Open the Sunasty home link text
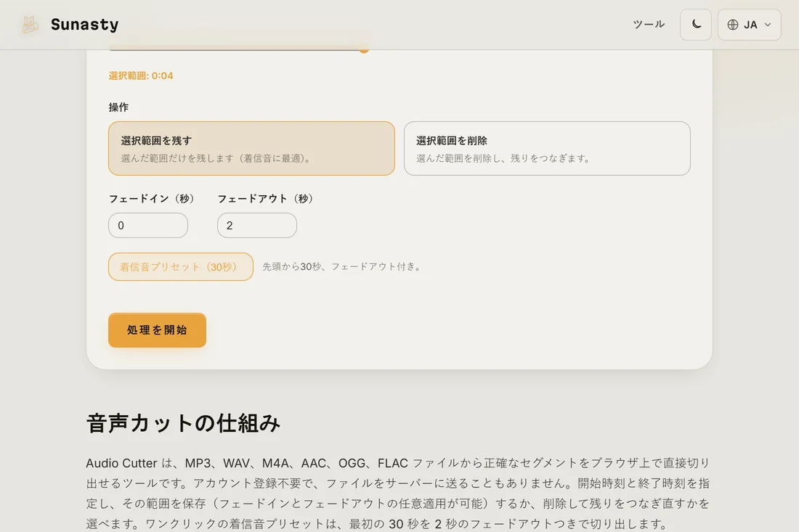This screenshot has height=532, width=799. point(84,25)
